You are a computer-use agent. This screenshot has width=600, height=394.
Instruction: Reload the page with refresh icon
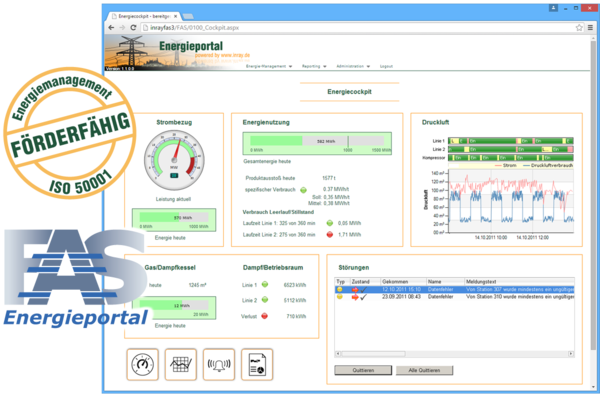[x=133, y=28]
